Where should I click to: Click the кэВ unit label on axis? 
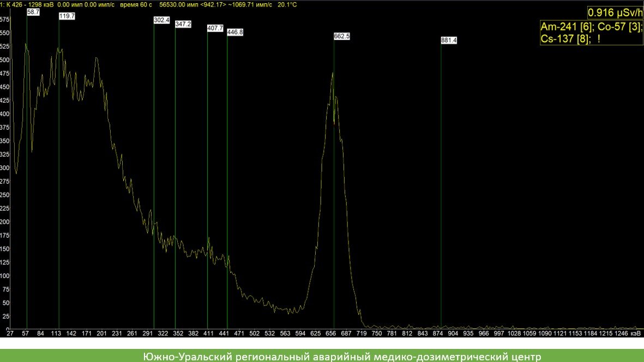635,334
